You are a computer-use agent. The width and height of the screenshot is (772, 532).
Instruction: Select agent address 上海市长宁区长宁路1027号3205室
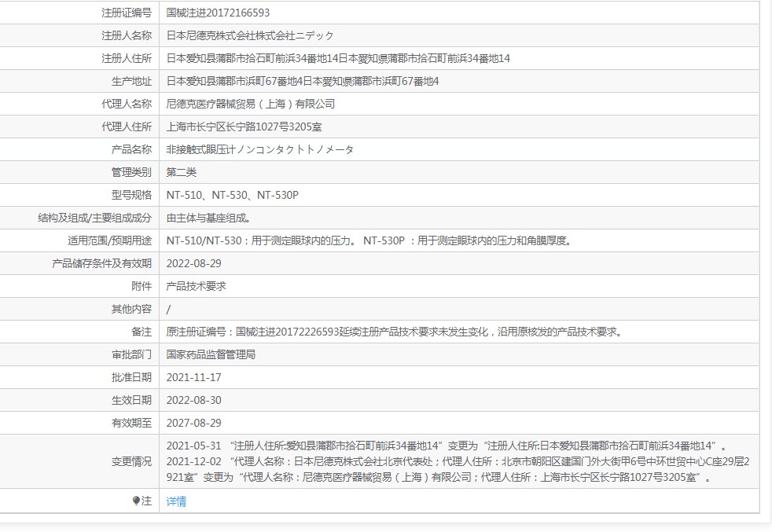[244, 127]
